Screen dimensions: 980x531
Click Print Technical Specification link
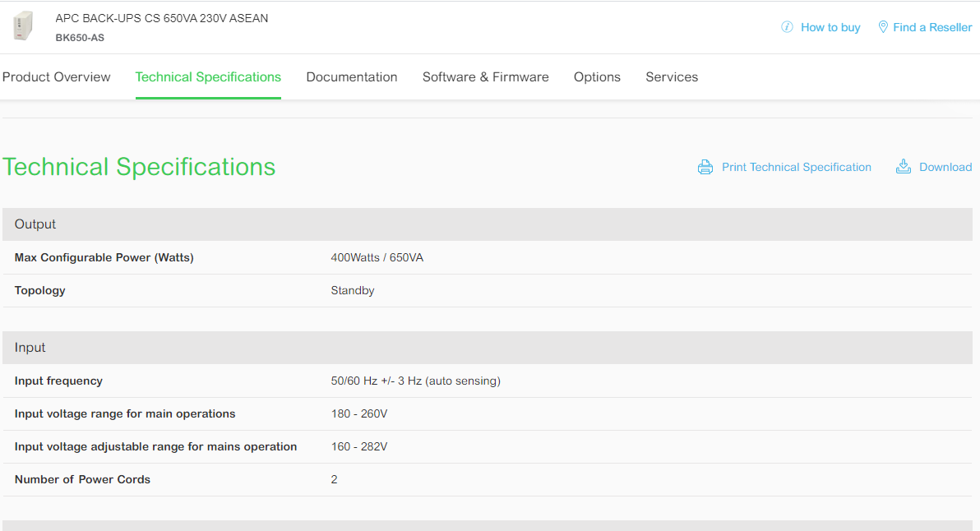[x=796, y=168]
